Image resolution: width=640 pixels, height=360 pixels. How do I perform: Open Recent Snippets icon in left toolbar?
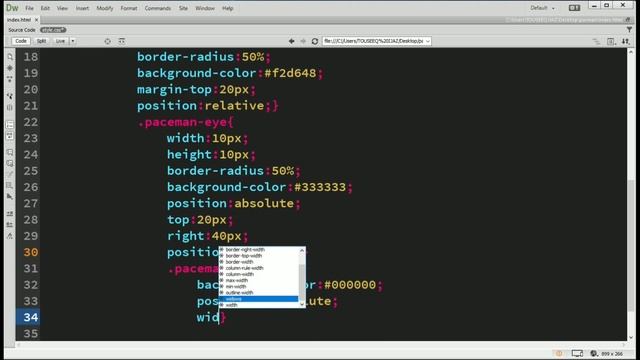tap(10, 185)
